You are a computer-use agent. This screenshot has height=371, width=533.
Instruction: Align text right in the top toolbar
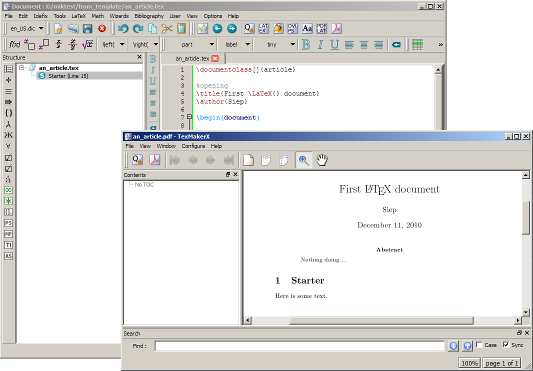(x=378, y=45)
